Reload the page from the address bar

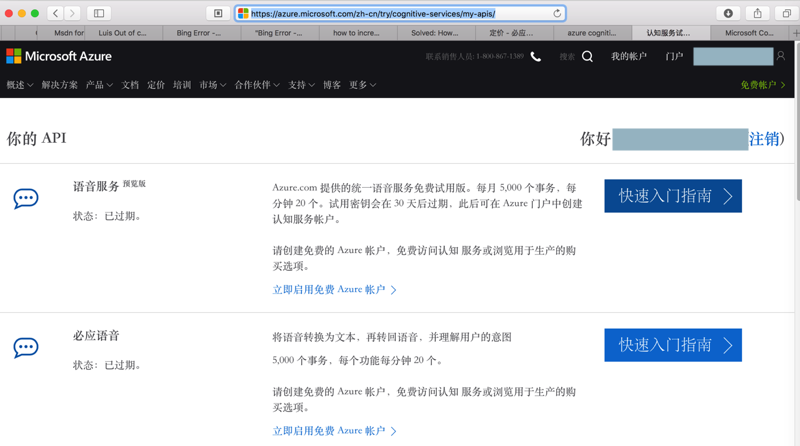pos(557,13)
